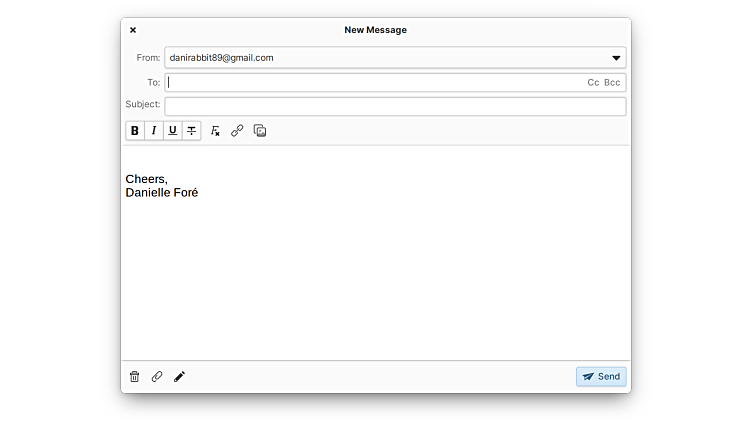Click the insert link chain icon
Image resolution: width=752 pixels, height=423 pixels.
pyautogui.click(x=237, y=131)
